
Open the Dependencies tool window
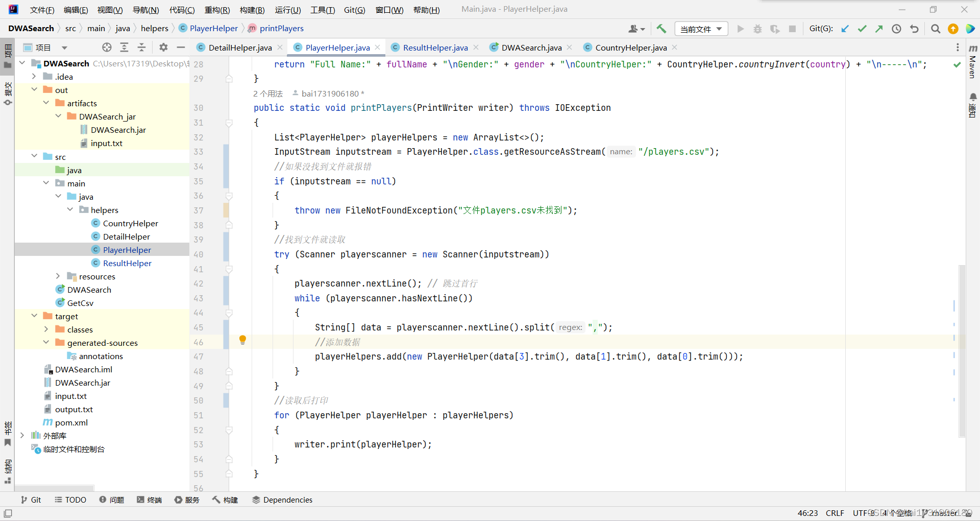click(282, 500)
